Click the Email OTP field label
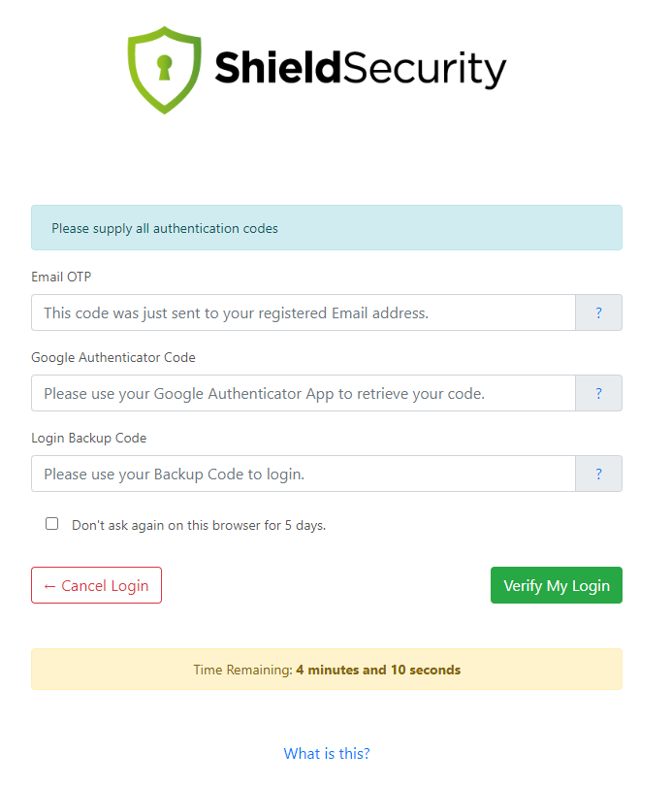The image size is (672, 786). tap(60, 277)
